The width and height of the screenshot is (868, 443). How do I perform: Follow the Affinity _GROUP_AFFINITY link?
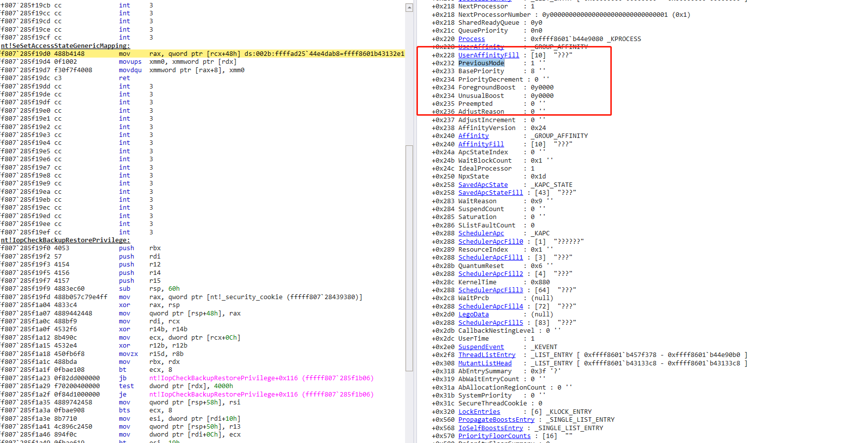pyautogui.click(x=473, y=136)
